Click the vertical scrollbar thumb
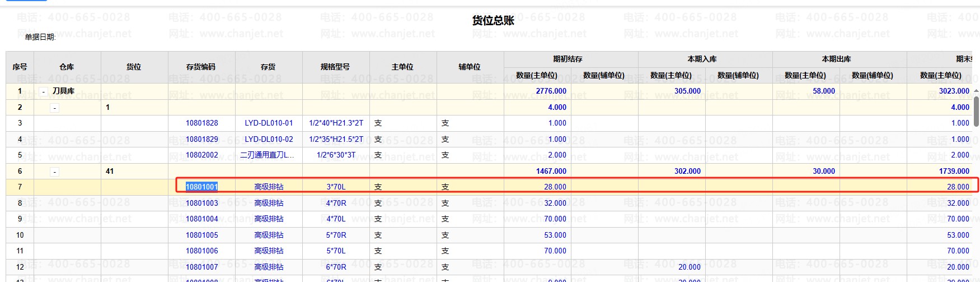Viewport: 980px width, 282px height. coord(976,111)
